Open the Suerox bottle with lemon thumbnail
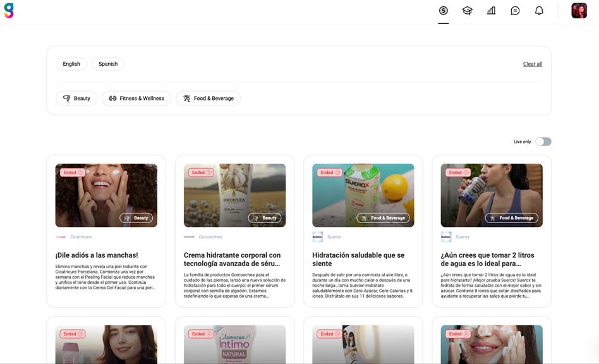This screenshot has height=364, width=599. tap(363, 195)
